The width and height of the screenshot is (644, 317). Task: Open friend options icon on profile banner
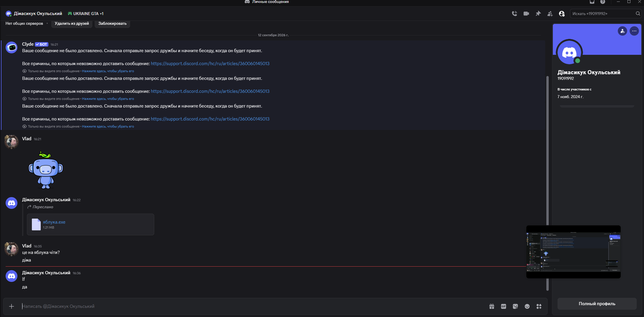622,31
